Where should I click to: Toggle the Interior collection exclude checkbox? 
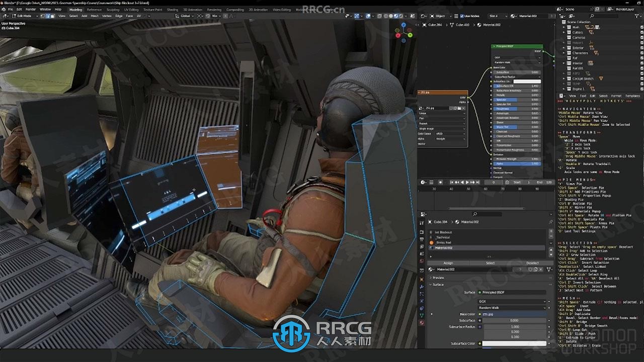[x=642, y=63]
